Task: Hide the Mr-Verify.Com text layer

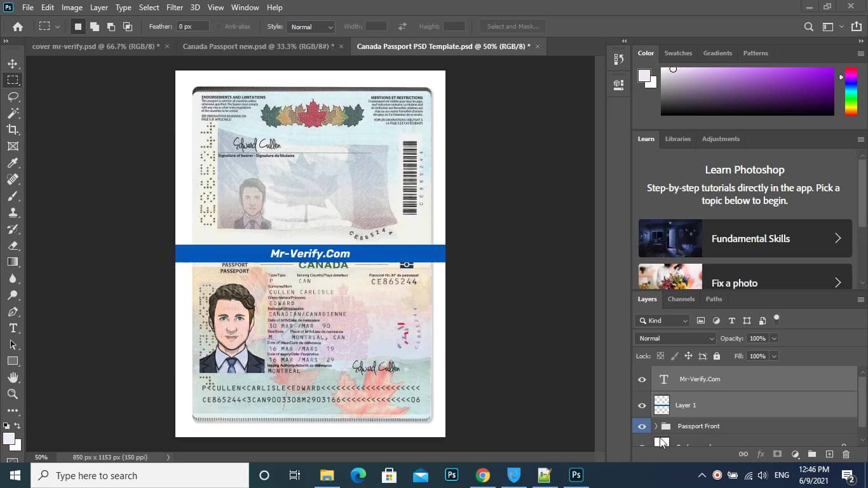Action: pyautogui.click(x=642, y=379)
